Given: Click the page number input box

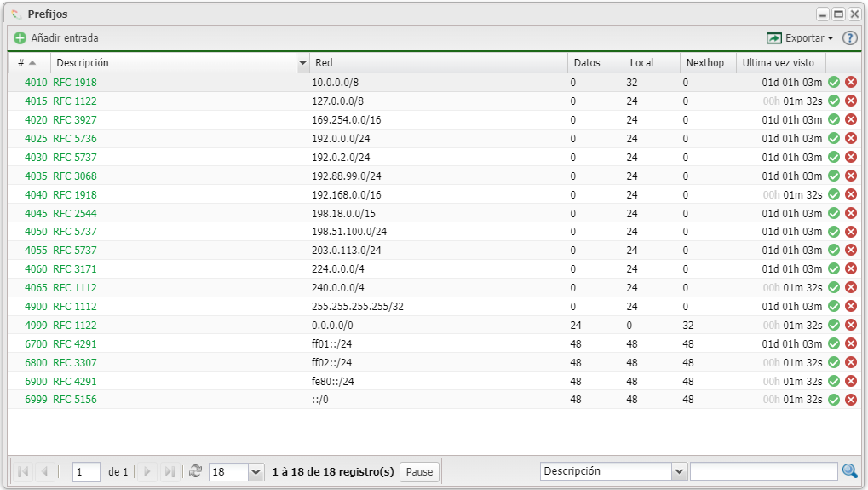Looking at the screenshot, I should click(x=86, y=471).
